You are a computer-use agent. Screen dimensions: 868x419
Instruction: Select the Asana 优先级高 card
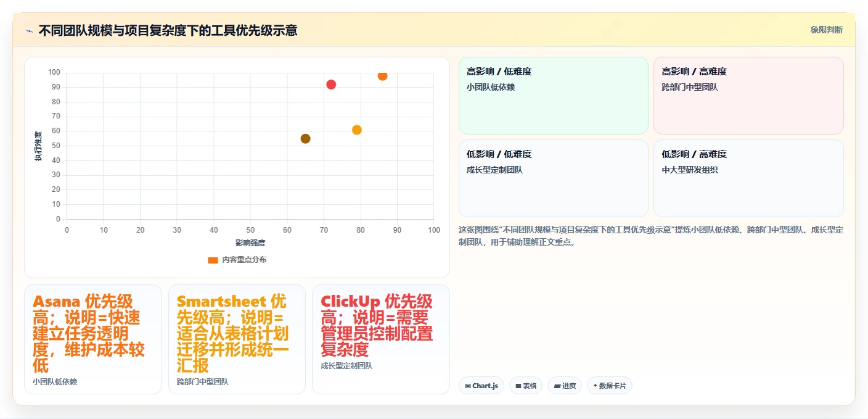tap(93, 339)
